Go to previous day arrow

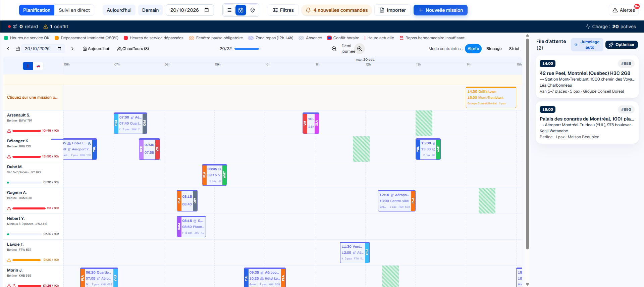tap(8, 49)
